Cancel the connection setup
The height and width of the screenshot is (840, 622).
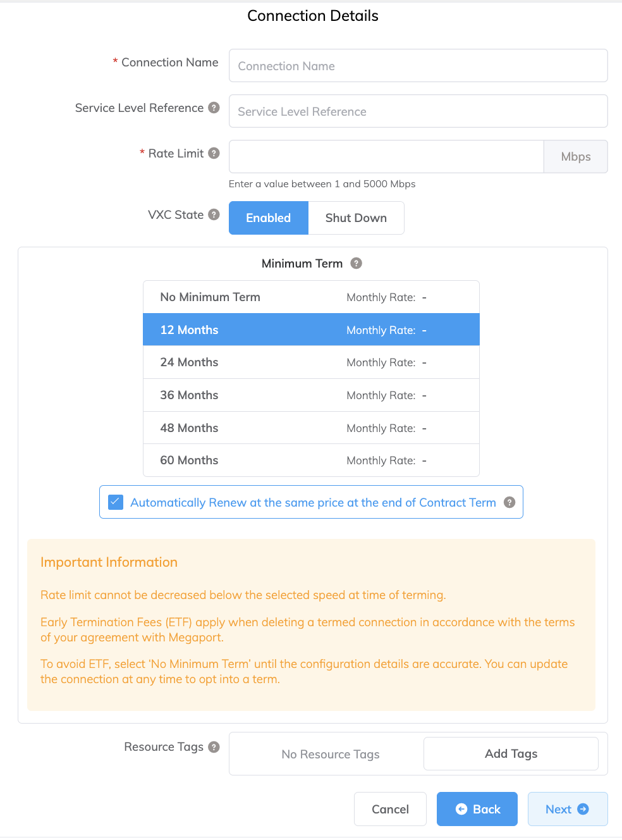pos(390,808)
